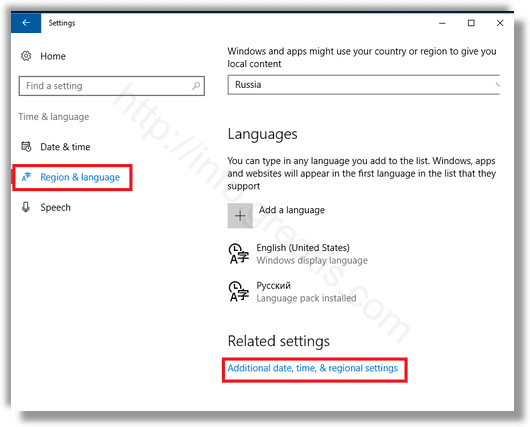
Task: Click Add a language label
Action: point(292,210)
